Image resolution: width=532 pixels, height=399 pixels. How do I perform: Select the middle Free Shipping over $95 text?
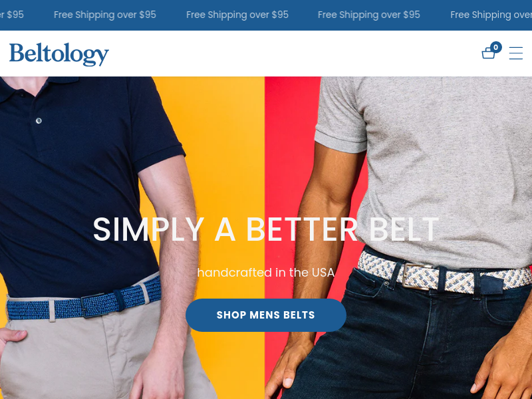[x=237, y=15]
